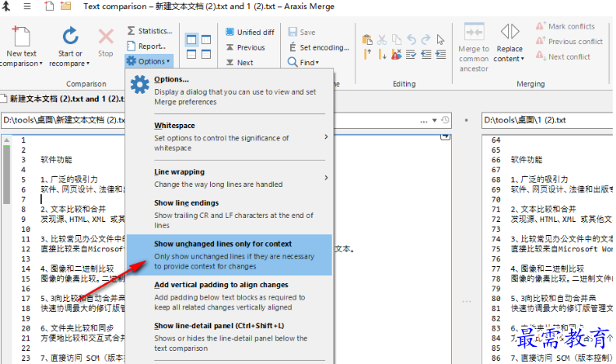Click the pointer selection cursor icon
Screen dimensions: 616x364
pyautogui.click(x=440, y=39)
